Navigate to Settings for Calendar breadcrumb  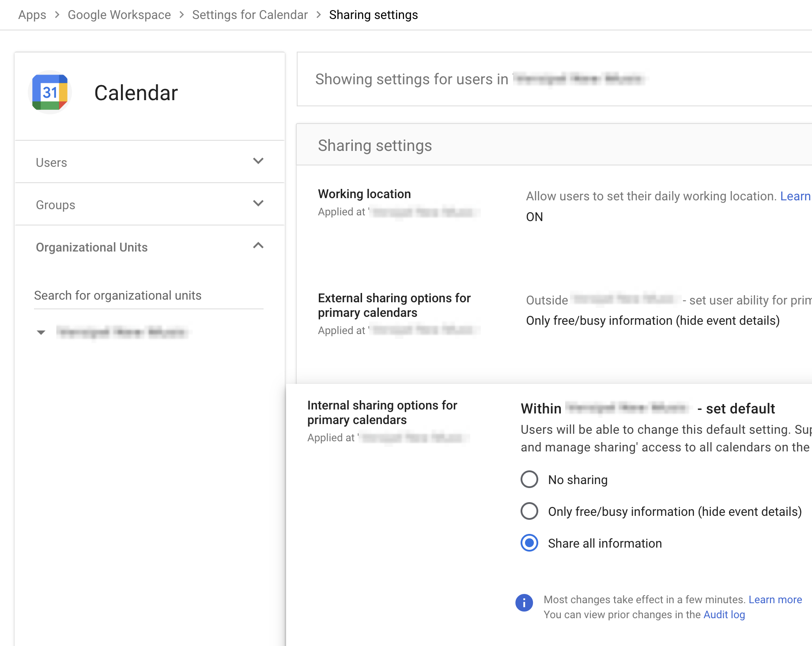click(250, 15)
